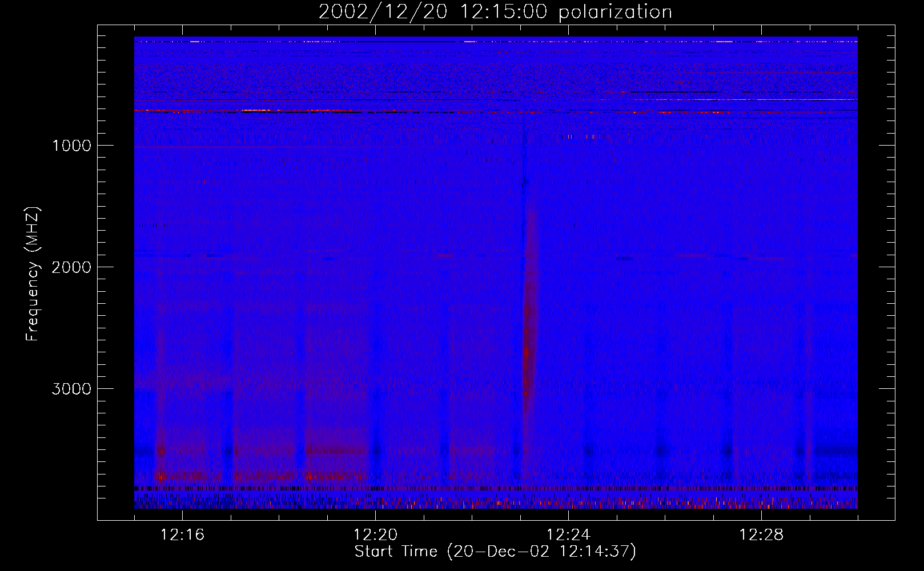Click the '2000' frequency axis label
924x571 pixels.
pyautogui.click(x=71, y=267)
